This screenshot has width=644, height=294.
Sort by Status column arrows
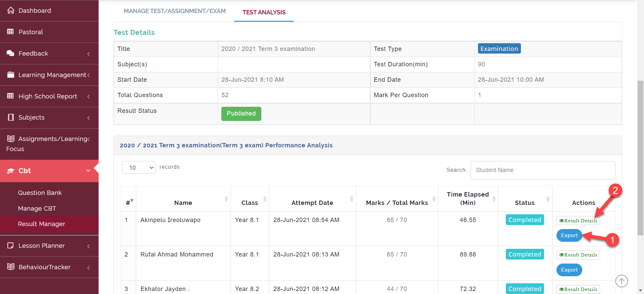pyautogui.click(x=548, y=199)
